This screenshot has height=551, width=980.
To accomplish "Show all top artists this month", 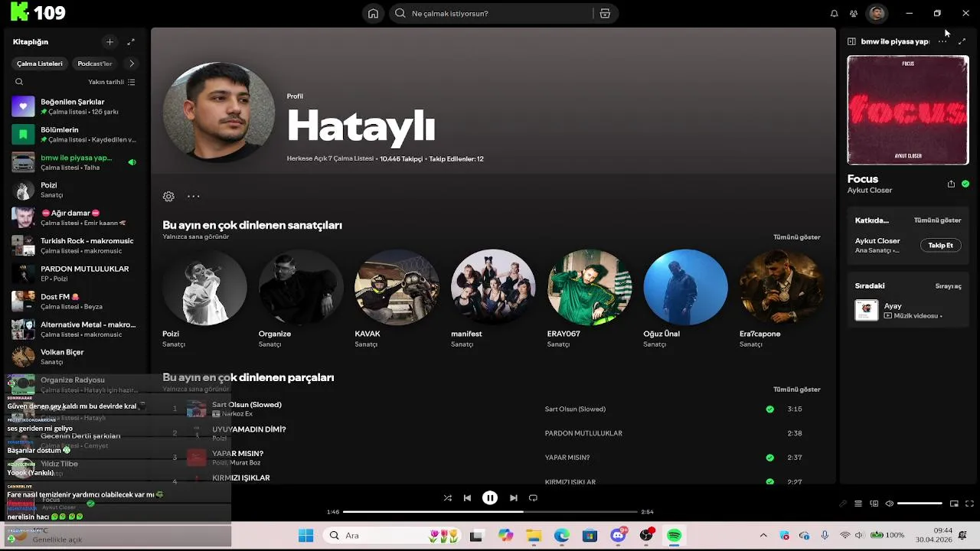I will tap(796, 237).
